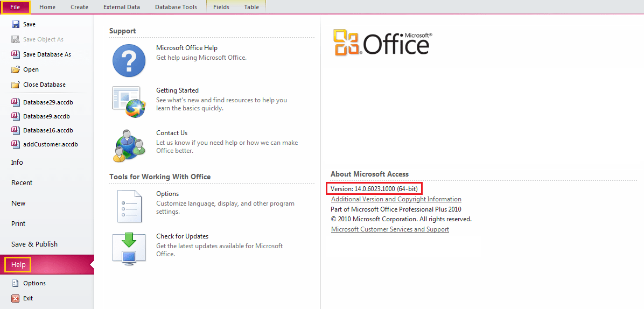Open the External Data tab
Viewport: 644px width, 309px height.
(x=122, y=7)
